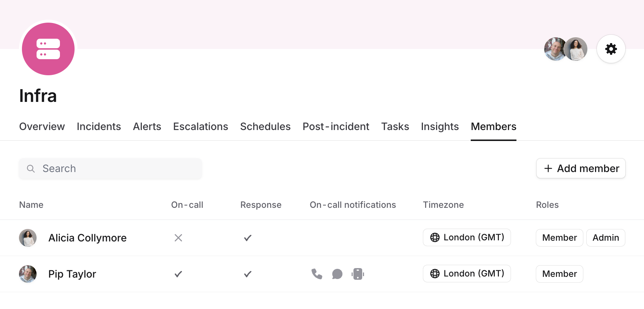
Task: Go to the Escalations tab
Action: coord(201,126)
